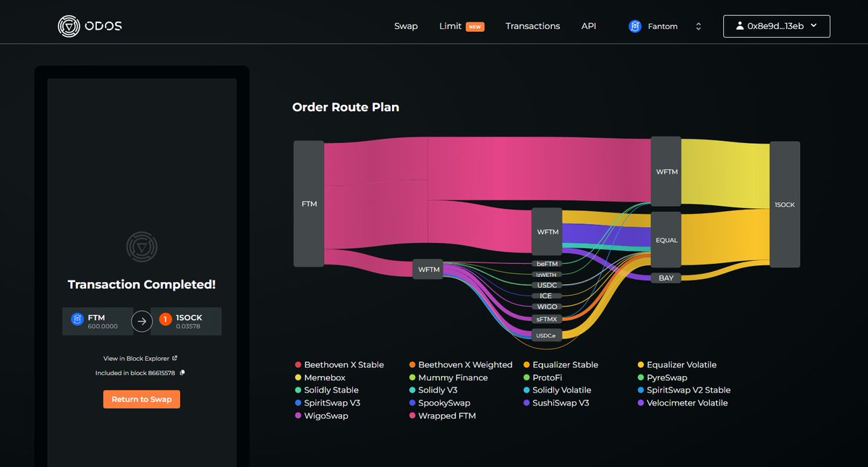Screen dimensions: 868x467
Task: Click the Wrapped FTM pink legend dot
Action: [412, 416]
